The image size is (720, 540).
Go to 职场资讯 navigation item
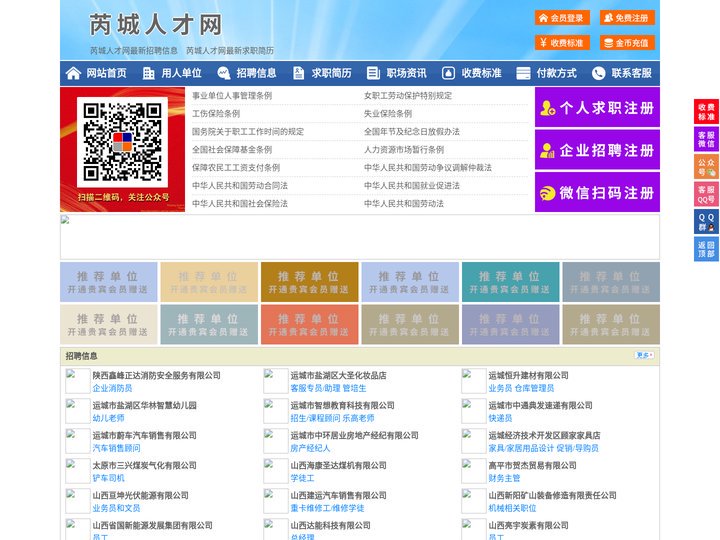(406, 73)
